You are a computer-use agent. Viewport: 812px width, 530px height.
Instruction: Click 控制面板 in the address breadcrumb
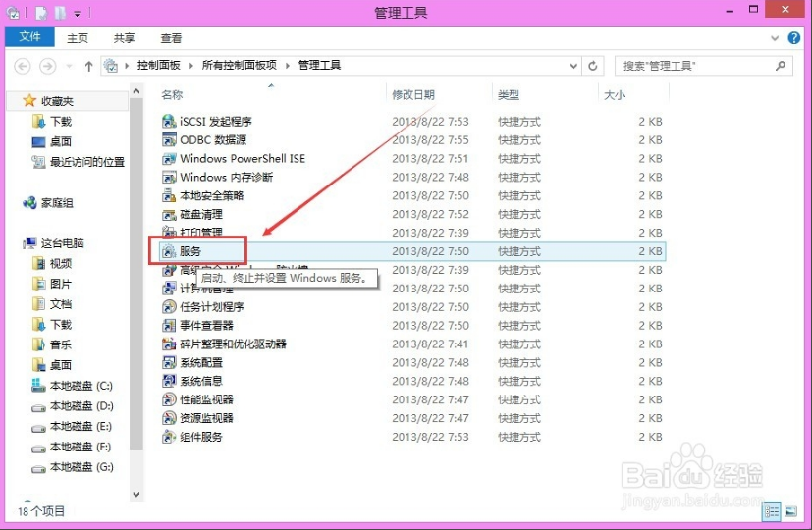[x=159, y=66]
